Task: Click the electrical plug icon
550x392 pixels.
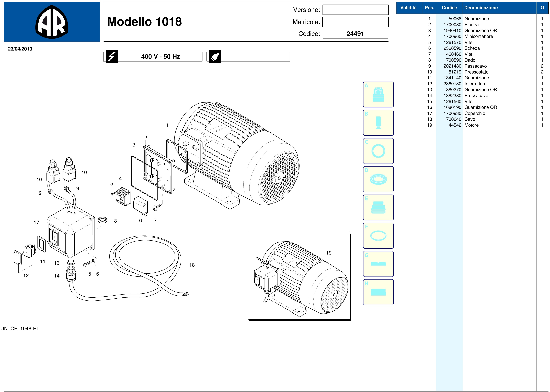Action: point(215,56)
